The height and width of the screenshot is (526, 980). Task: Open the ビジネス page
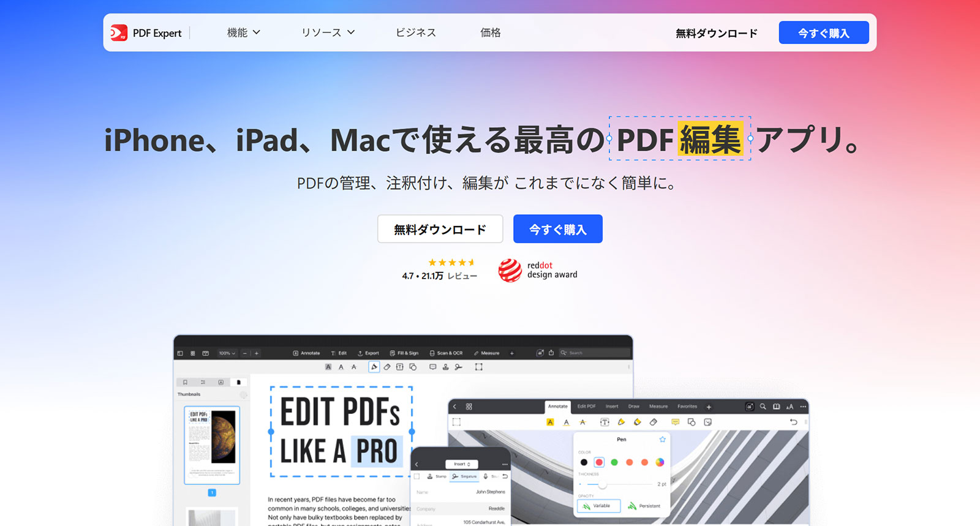click(416, 32)
